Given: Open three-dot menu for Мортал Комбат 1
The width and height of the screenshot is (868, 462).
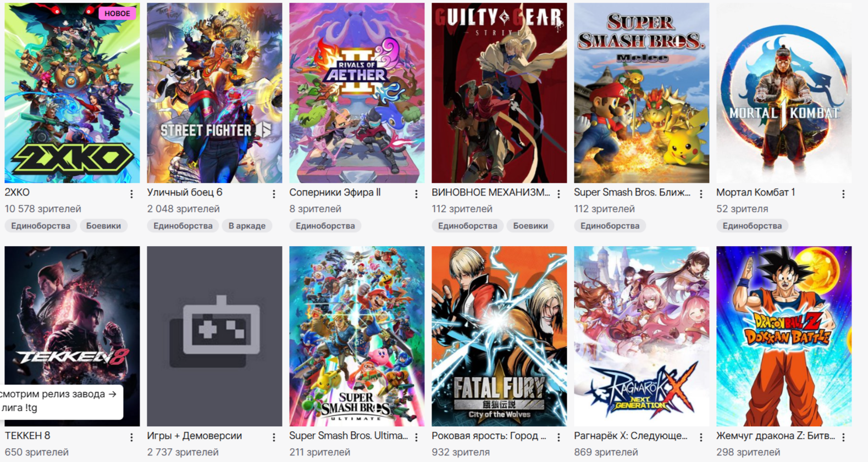Looking at the screenshot, I should [x=843, y=194].
